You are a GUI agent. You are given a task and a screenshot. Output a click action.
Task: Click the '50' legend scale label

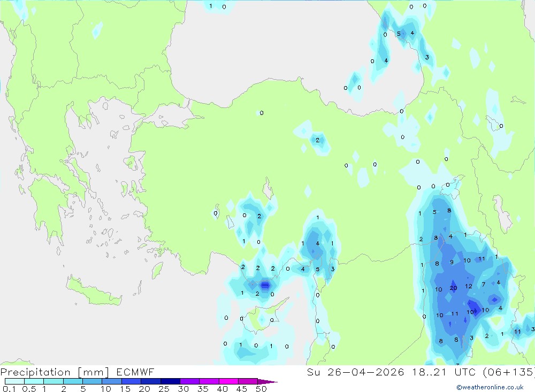(261, 389)
